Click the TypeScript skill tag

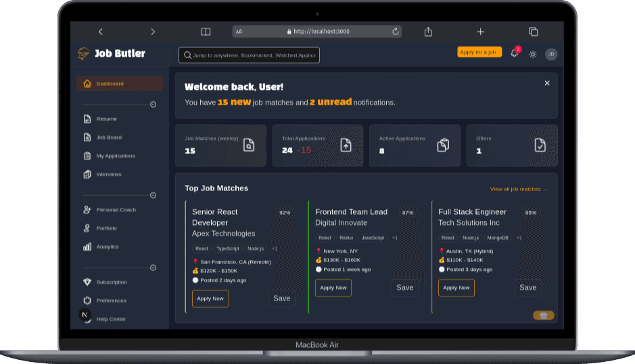(x=228, y=249)
